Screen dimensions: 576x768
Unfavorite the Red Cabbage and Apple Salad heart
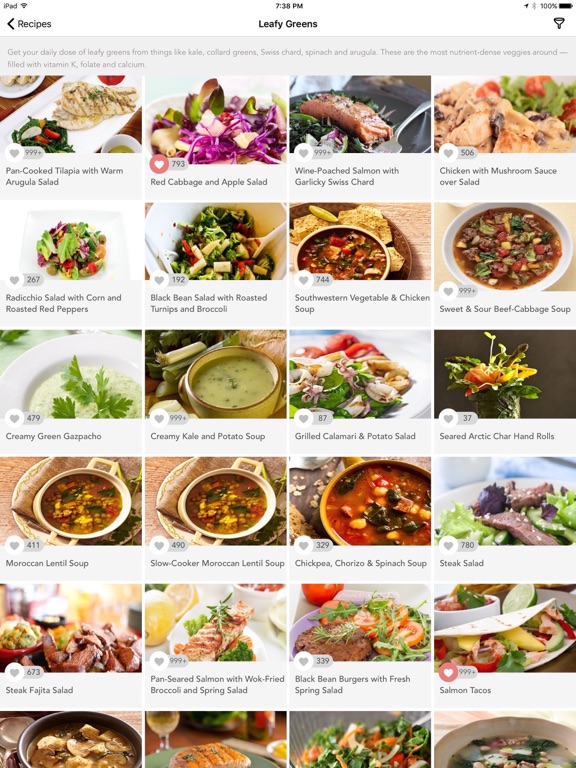[159, 164]
